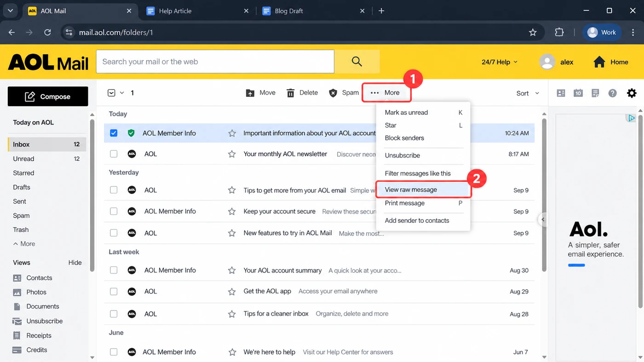Open the help question mark icon
This screenshot has height=362, width=644.
click(x=612, y=93)
